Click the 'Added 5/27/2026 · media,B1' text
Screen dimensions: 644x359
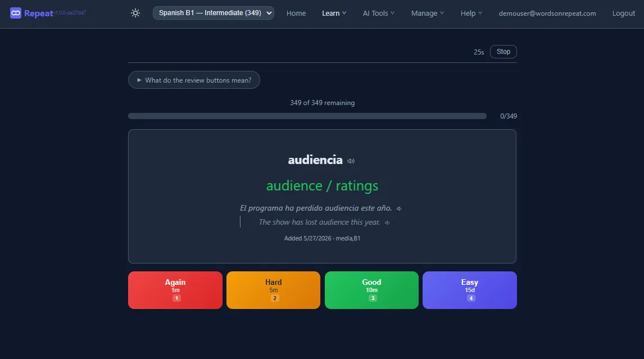click(x=322, y=238)
